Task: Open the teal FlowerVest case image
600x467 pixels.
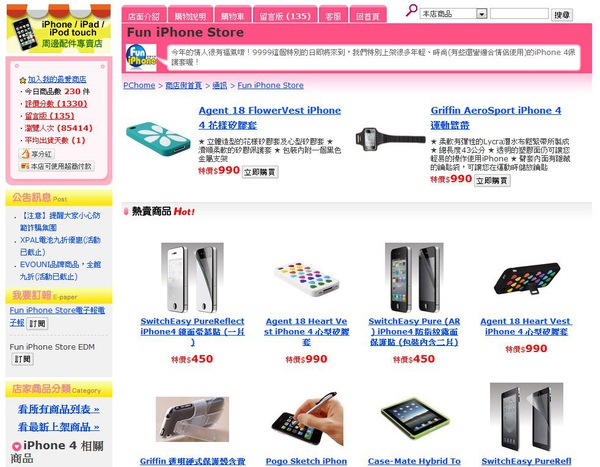Action: coord(158,139)
